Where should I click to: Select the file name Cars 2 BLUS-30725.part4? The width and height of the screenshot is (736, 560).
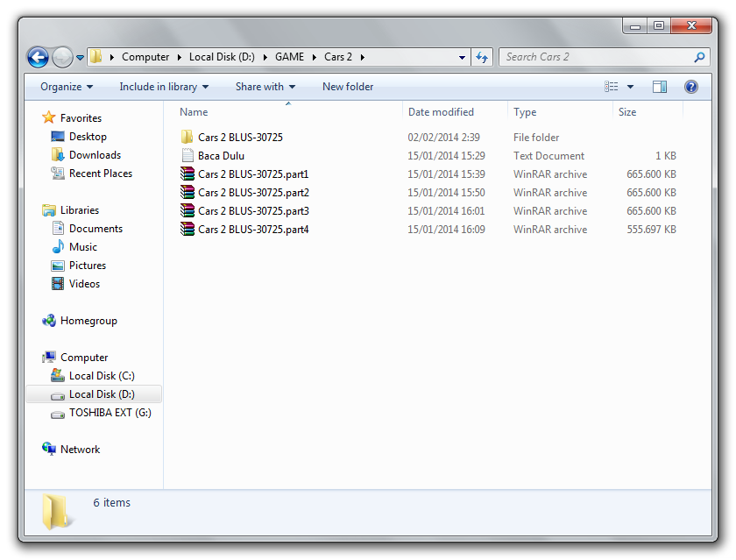point(253,230)
